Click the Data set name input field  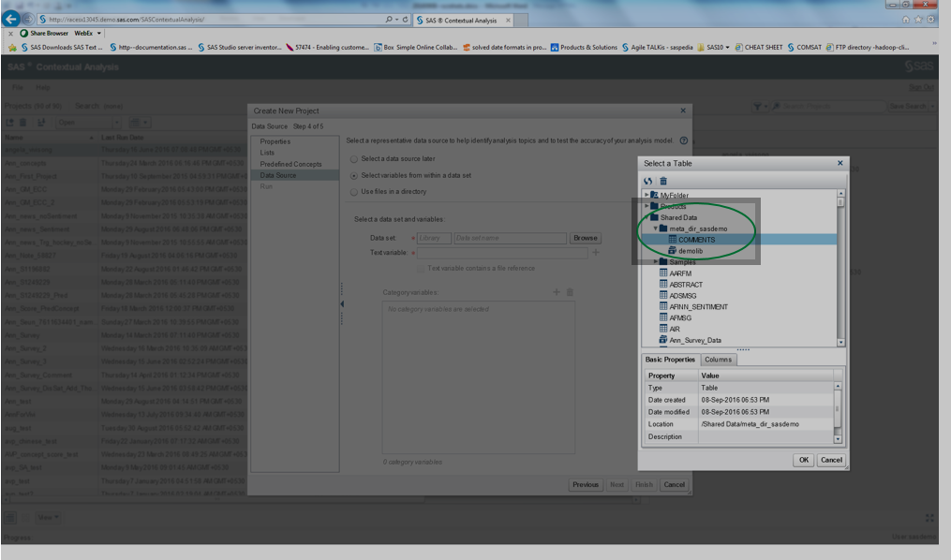pos(510,238)
